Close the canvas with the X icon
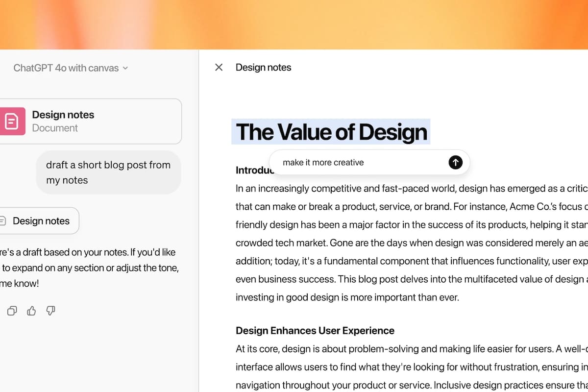 pyautogui.click(x=219, y=68)
